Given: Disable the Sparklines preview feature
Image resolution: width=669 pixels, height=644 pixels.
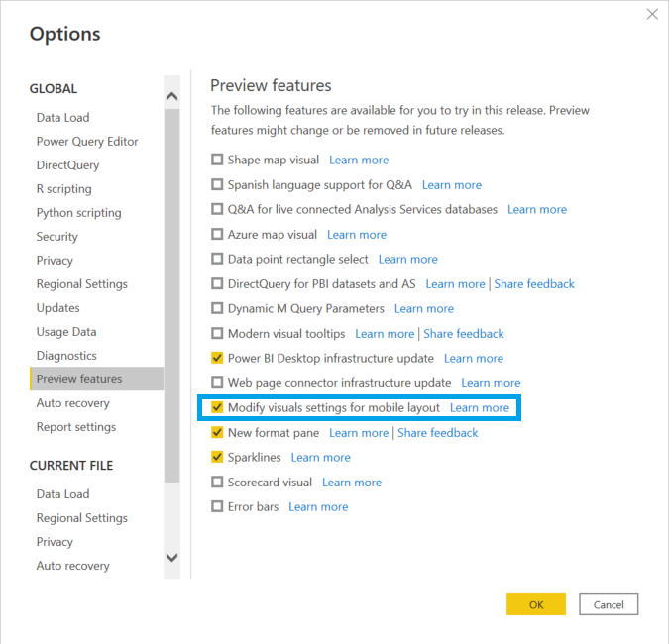Looking at the screenshot, I should 218,458.
